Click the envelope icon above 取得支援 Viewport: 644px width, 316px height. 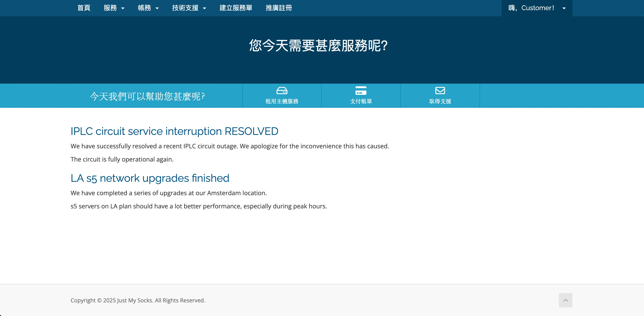[x=440, y=90]
